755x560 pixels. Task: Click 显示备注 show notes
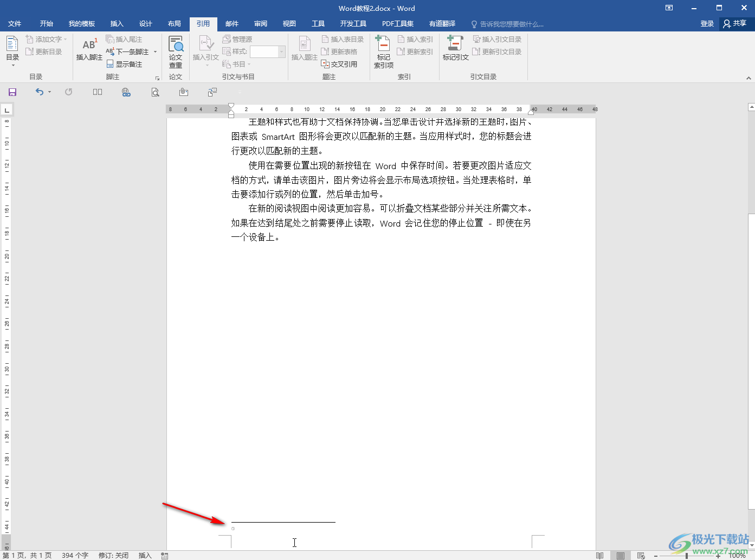coord(124,64)
